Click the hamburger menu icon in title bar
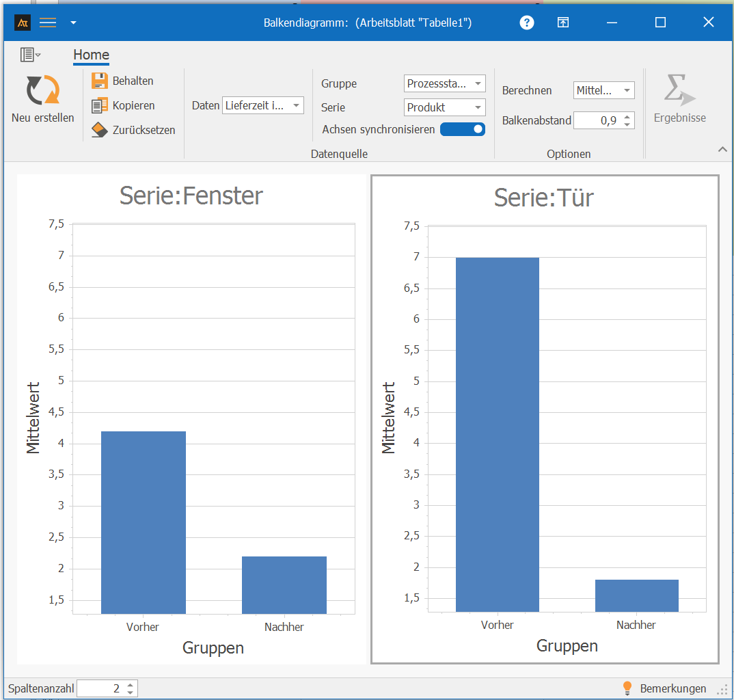Screen dimensions: 734x700 pyautogui.click(x=48, y=23)
